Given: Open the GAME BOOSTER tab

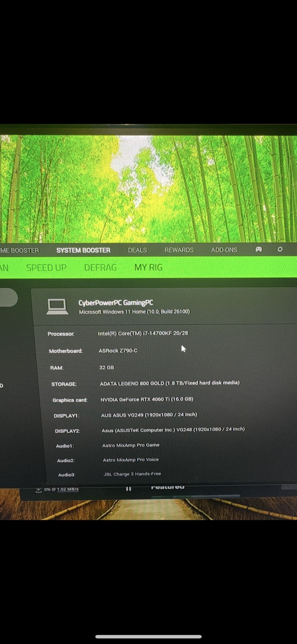Looking at the screenshot, I should point(19,251).
